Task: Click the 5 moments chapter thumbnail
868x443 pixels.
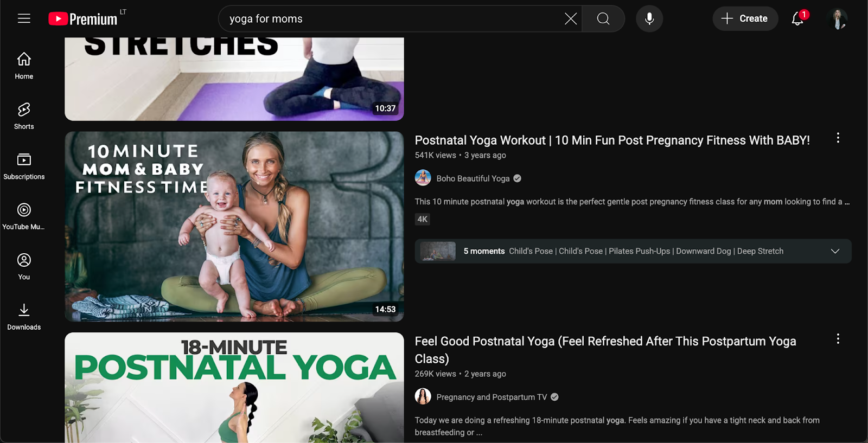Action: click(438, 252)
